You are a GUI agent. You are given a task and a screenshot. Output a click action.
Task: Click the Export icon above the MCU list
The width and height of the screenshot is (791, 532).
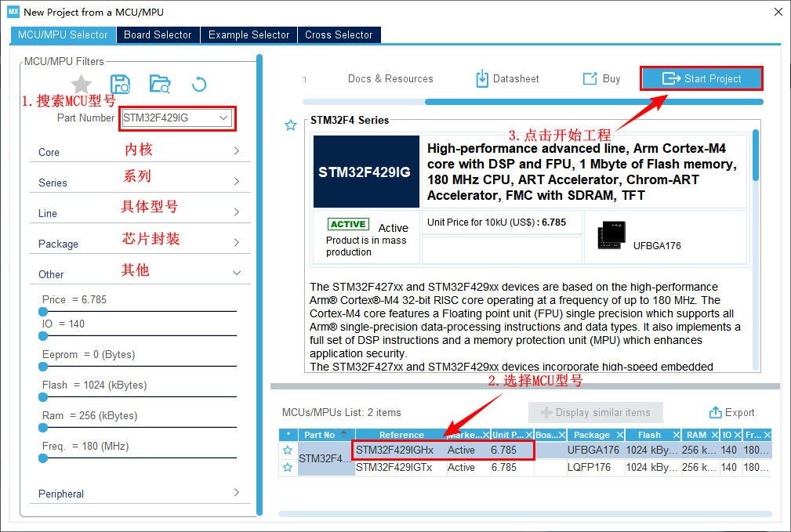[731, 413]
